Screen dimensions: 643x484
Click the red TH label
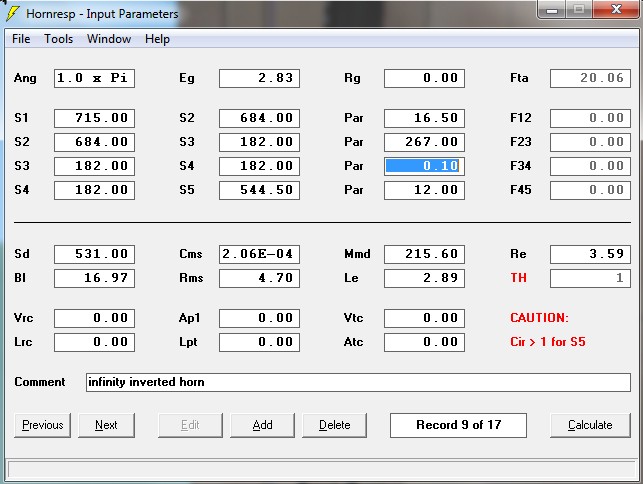[x=518, y=278]
